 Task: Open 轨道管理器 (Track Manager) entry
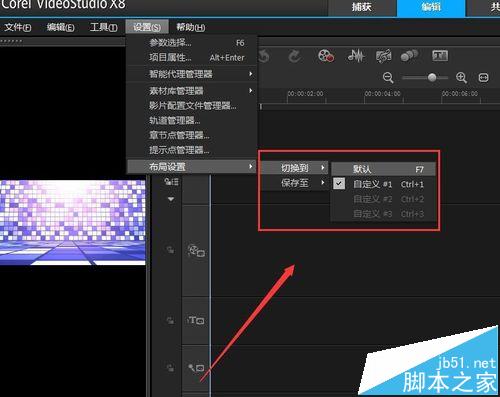tap(192, 120)
